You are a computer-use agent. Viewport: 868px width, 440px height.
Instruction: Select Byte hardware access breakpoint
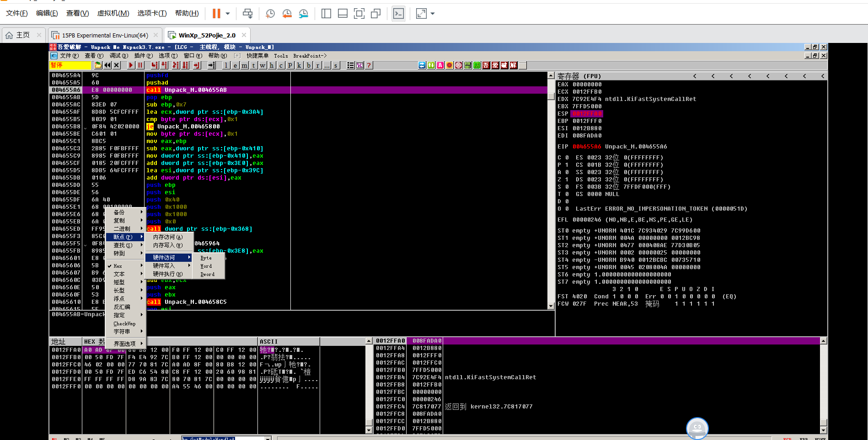tap(209, 258)
